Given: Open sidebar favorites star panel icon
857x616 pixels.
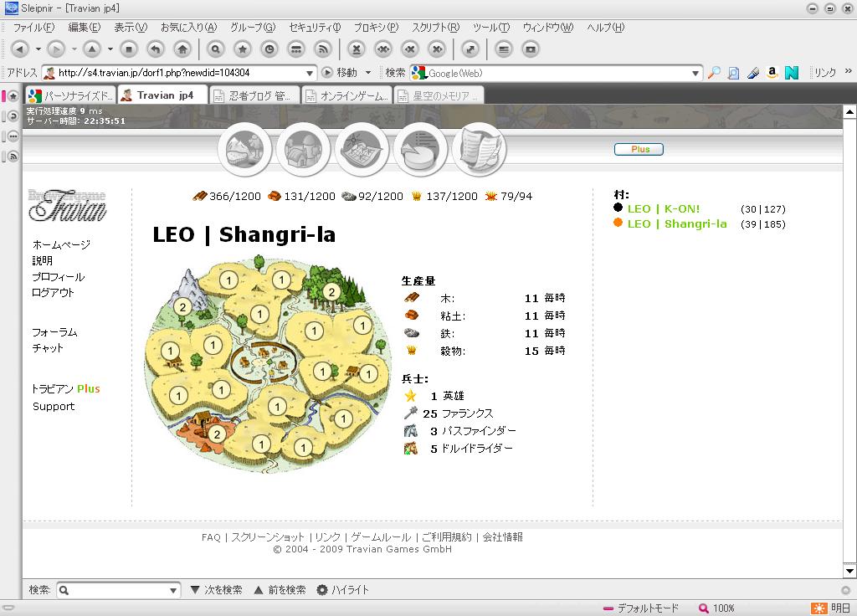Looking at the screenshot, I should tap(13, 96).
